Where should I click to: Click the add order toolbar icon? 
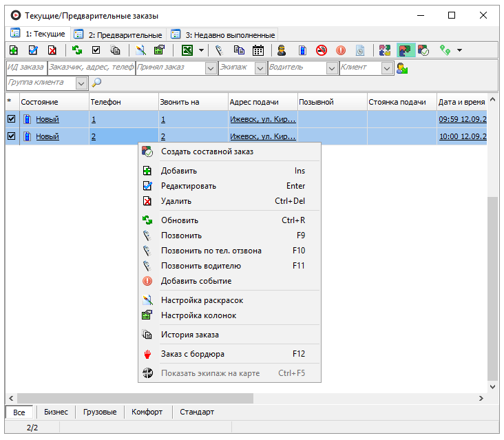pos(14,50)
